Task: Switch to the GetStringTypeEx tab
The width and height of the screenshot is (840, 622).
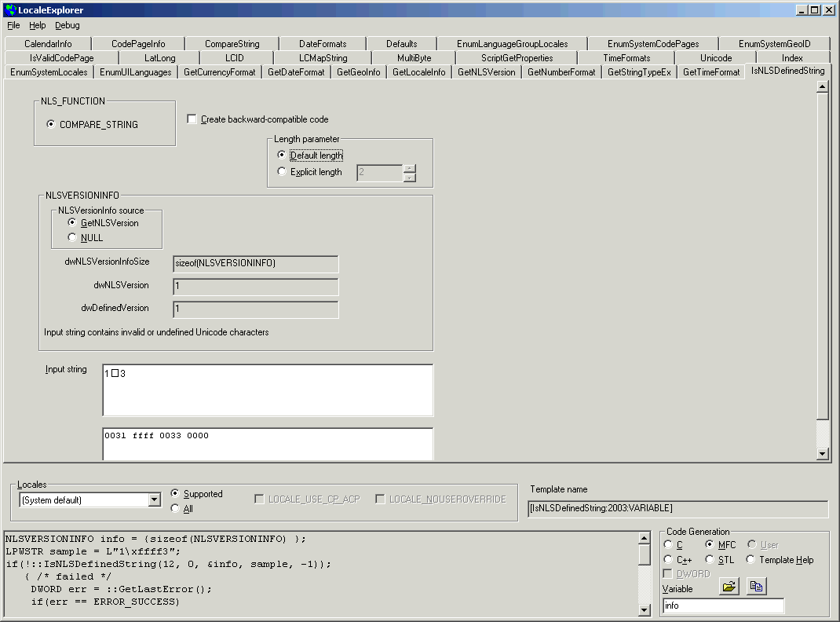Action: click(x=639, y=71)
